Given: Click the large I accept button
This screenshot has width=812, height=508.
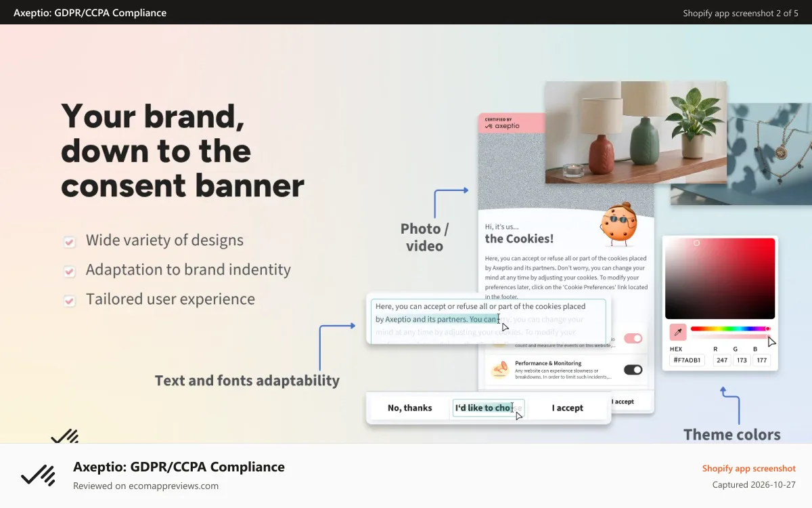Looking at the screenshot, I should 567,408.
